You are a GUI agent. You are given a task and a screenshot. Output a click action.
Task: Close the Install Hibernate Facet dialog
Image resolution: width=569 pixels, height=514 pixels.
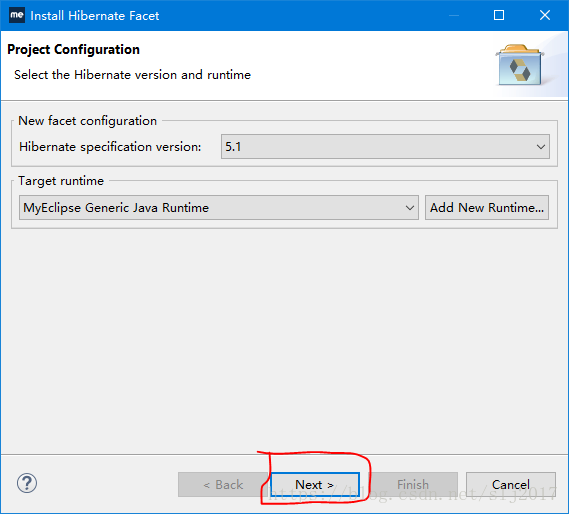pyautogui.click(x=545, y=15)
